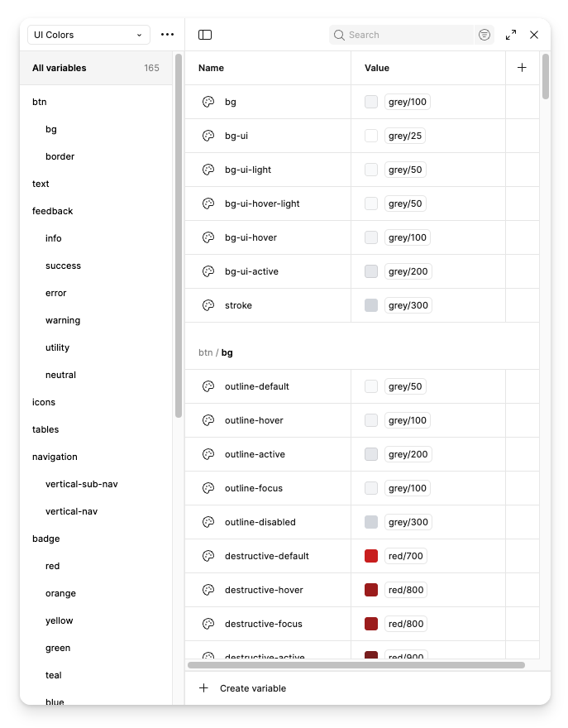Click the red swatch for destructive-hover

(x=371, y=590)
